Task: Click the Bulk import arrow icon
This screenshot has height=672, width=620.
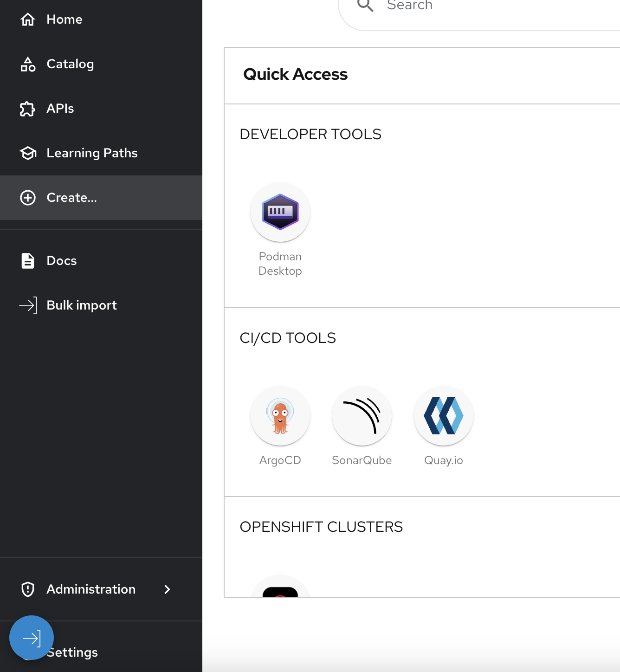Action: point(28,305)
